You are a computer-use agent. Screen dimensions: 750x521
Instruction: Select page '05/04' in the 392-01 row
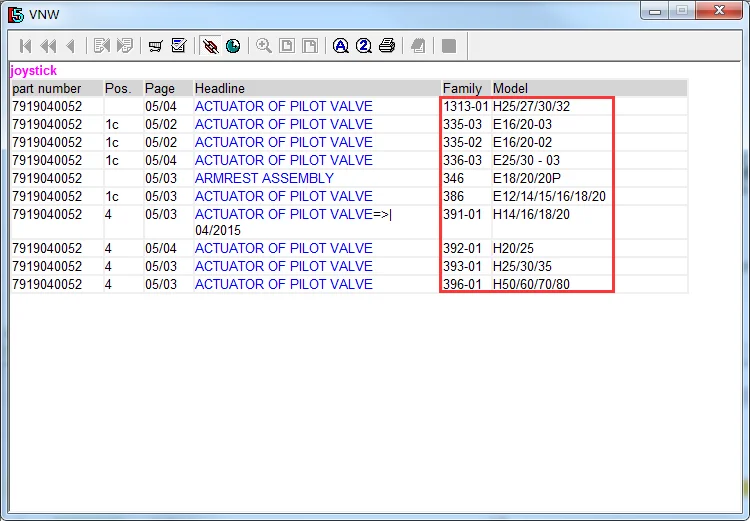coord(161,248)
